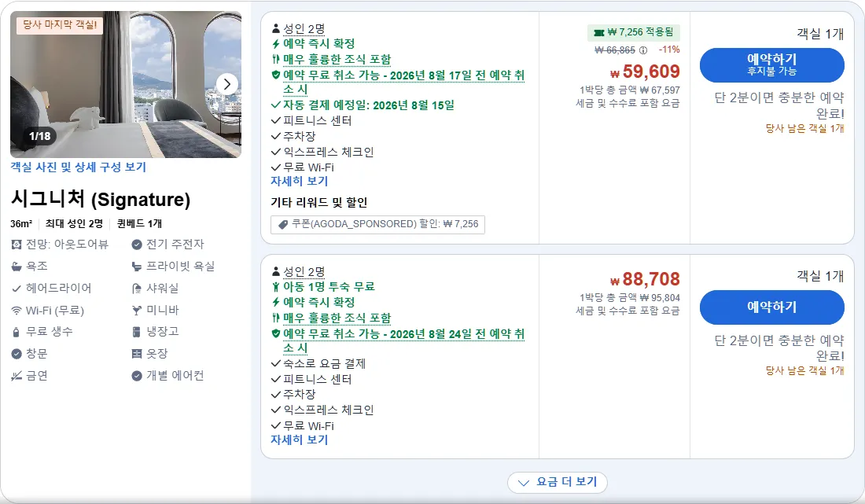Click 매우 훌륭한 조식 포함 in the ₩59,609 offer
The image size is (865, 504).
pos(337,60)
